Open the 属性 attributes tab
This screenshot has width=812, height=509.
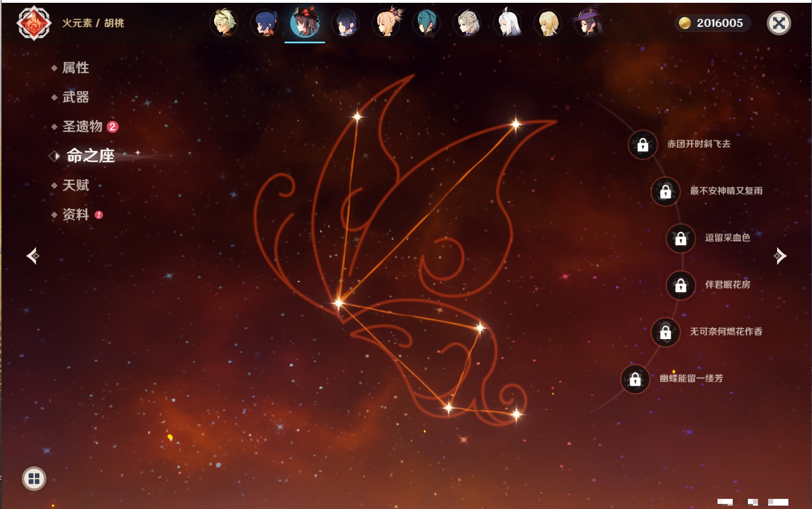[x=75, y=68]
